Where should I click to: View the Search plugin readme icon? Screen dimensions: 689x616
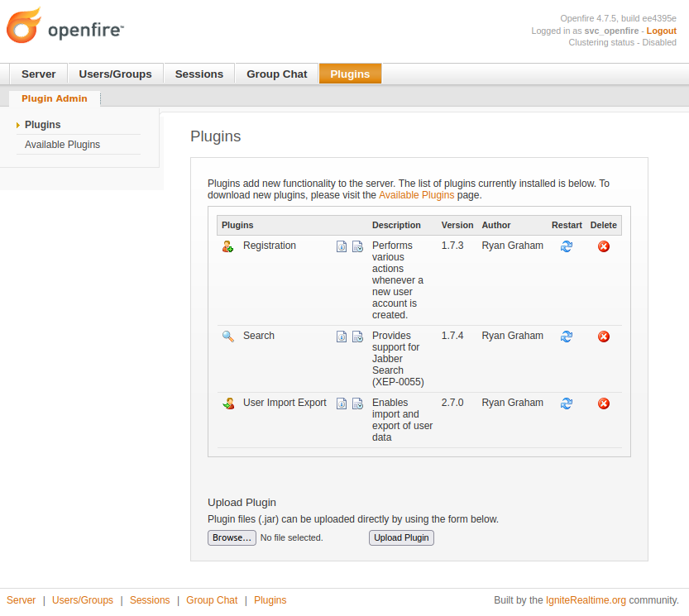pyautogui.click(x=342, y=337)
